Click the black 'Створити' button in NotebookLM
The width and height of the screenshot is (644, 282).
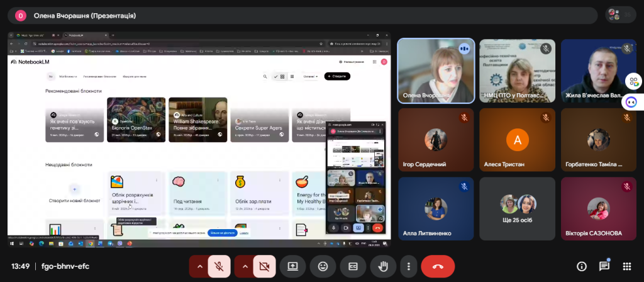point(337,76)
